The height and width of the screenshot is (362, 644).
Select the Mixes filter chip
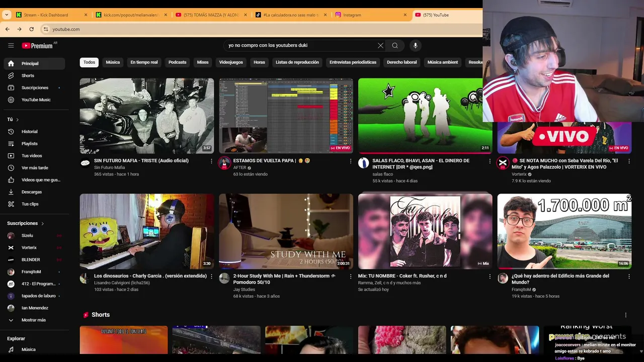tap(203, 62)
